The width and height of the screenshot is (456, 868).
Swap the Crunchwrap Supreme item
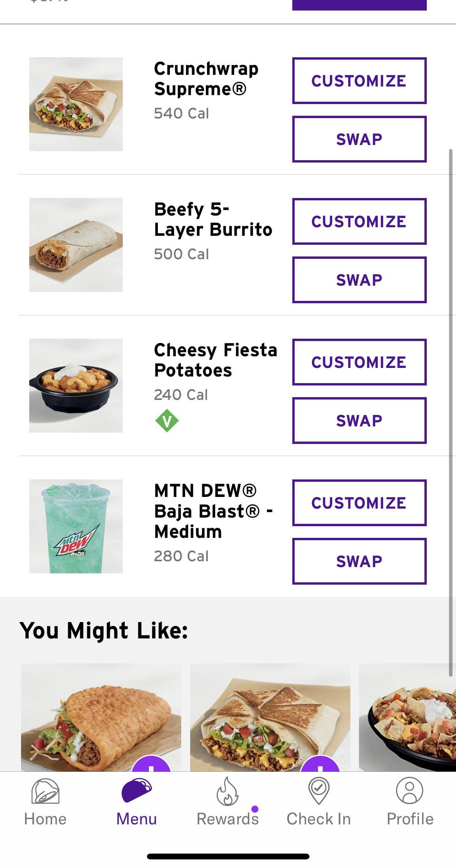pyautogui.click(x=359, y=139)
